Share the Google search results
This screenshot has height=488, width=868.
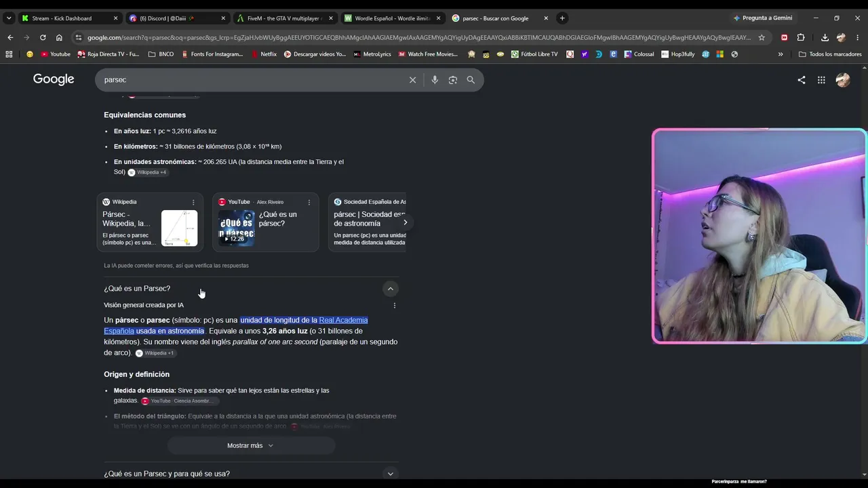pos(802,80)
